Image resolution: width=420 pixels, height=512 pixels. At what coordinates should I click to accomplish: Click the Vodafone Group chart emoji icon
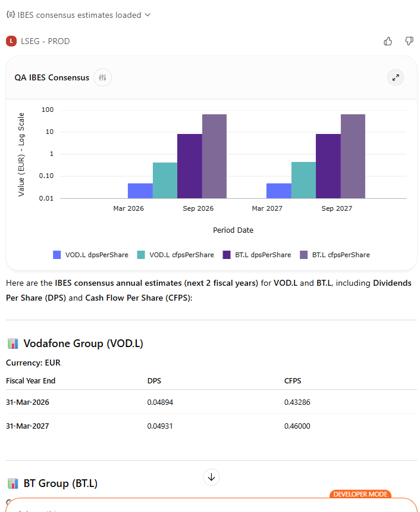pos(12,344)
